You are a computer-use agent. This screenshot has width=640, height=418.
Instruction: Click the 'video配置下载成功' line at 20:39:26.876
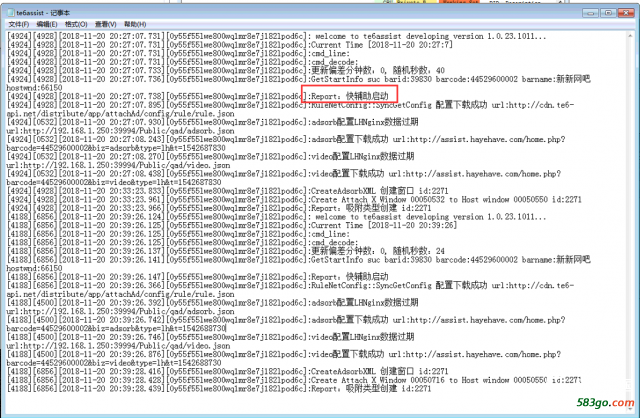(x=284, y=354)
